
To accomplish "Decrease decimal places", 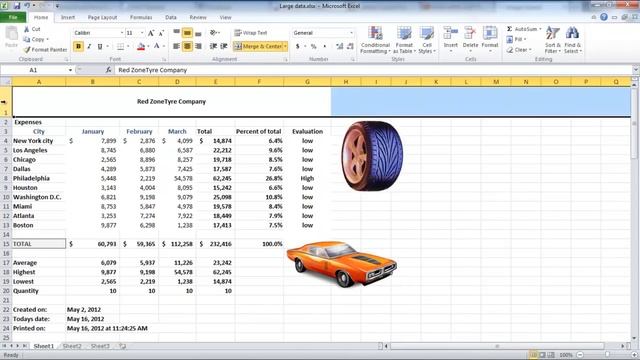I will point(350,47).
